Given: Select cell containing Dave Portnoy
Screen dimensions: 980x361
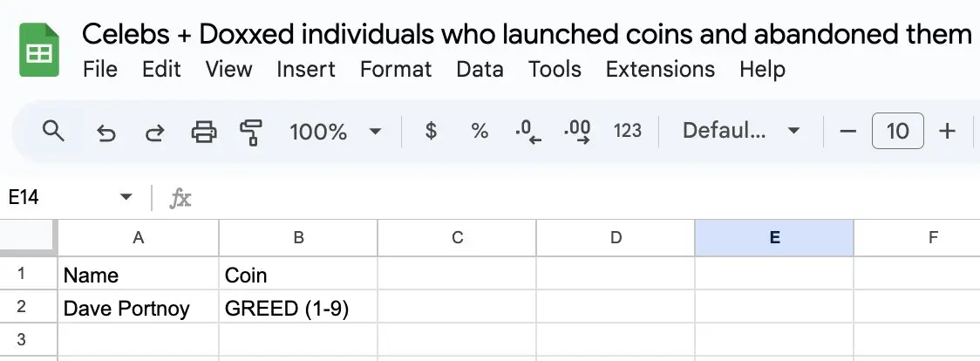Looking at the screenshot, I should click(138, 307).
